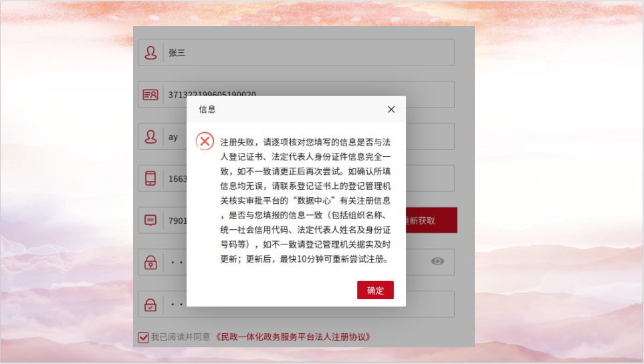Show the password with the eye icon
This screenshot has height=364, width=644.
(x=437, y=262)
